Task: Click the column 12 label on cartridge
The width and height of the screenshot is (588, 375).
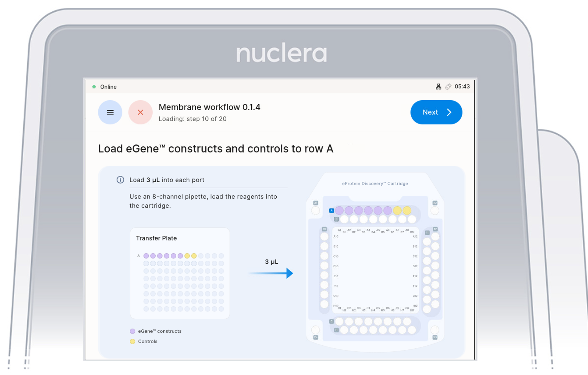Action: (x=435, y=229)
